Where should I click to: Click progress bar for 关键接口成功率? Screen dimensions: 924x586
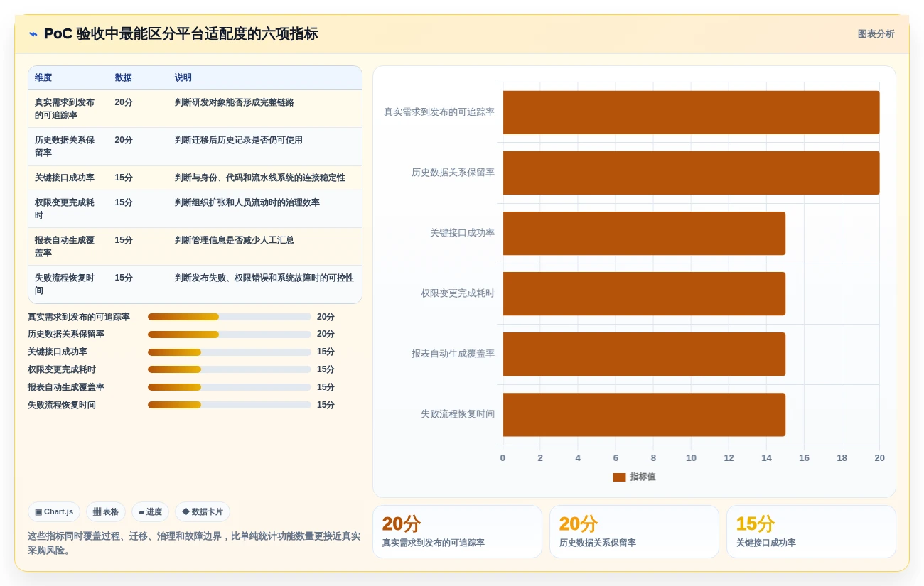(x=230, y=352)
